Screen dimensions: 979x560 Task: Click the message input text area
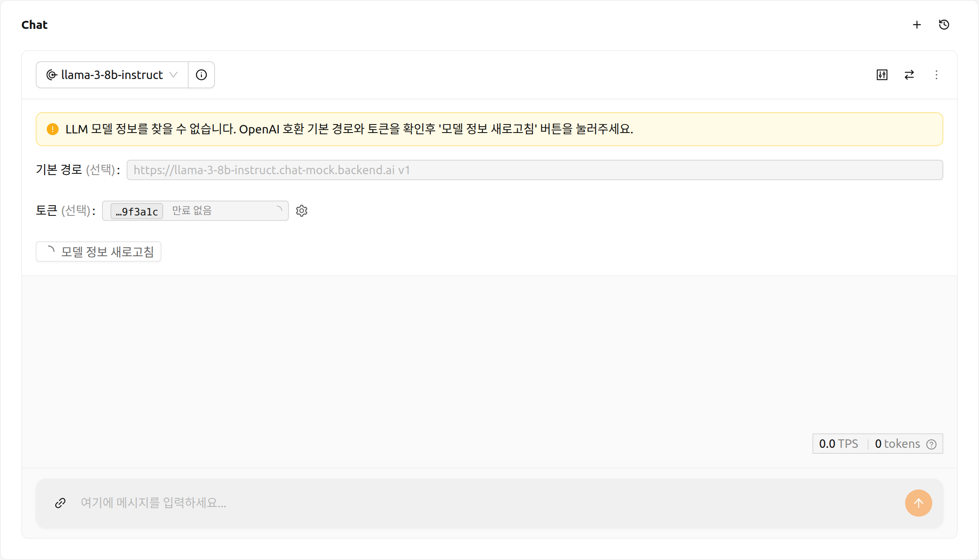pos(489,503)
